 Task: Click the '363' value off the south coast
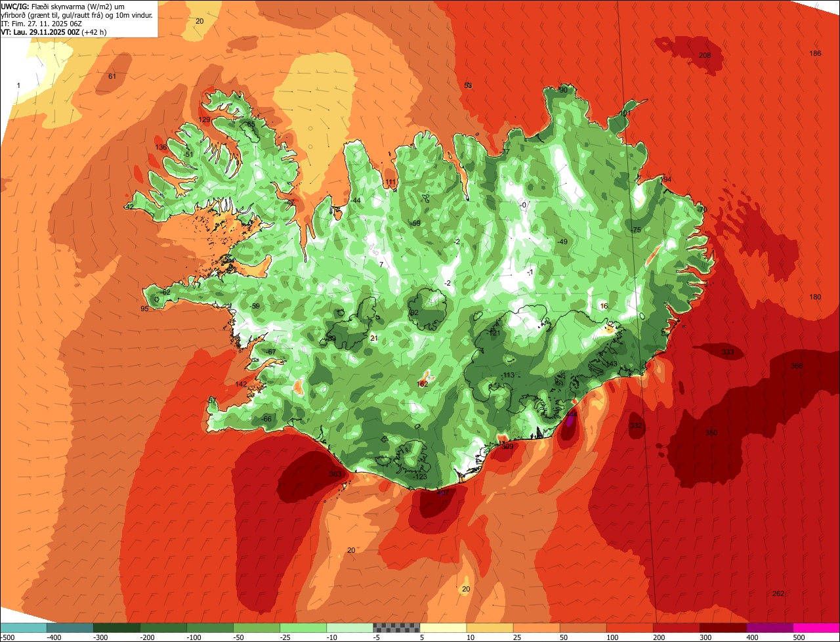tap(335, 474)
